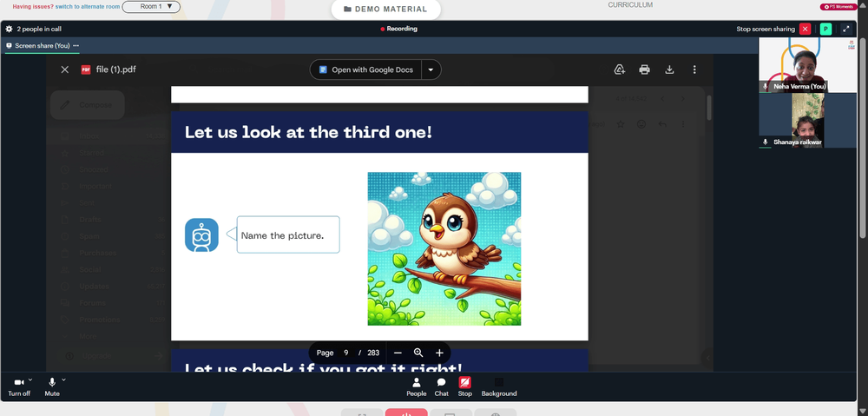Open the People panel
The height and width of the screenshot is (416, 868).
tap(417, 386)
